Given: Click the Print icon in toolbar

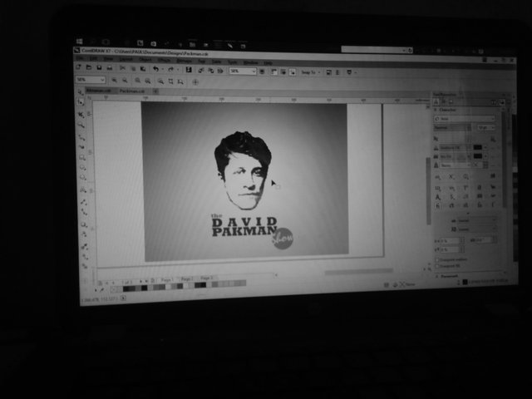Looking at the screenshot, I should tap(110, 68).
